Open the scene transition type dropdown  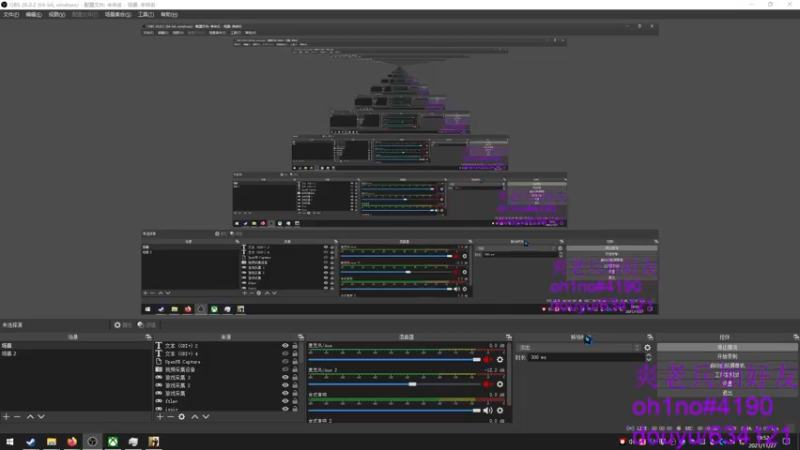[x=579, y=347]
